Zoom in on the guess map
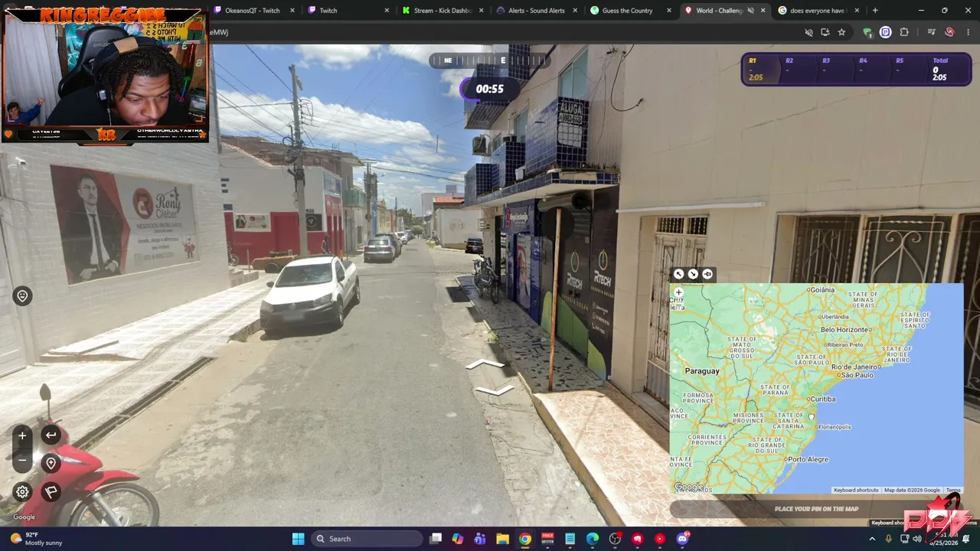 [x=678, y=292]
